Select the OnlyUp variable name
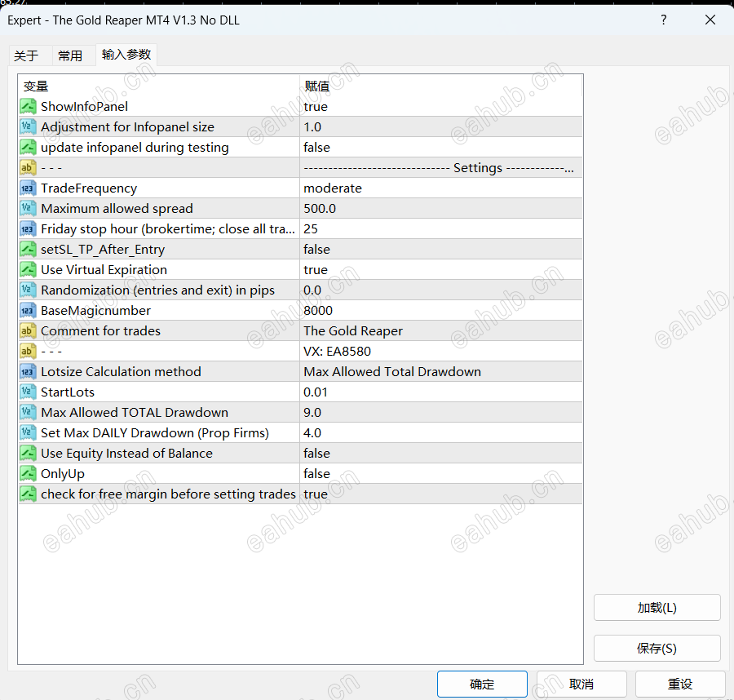 (x=63, y=474)
